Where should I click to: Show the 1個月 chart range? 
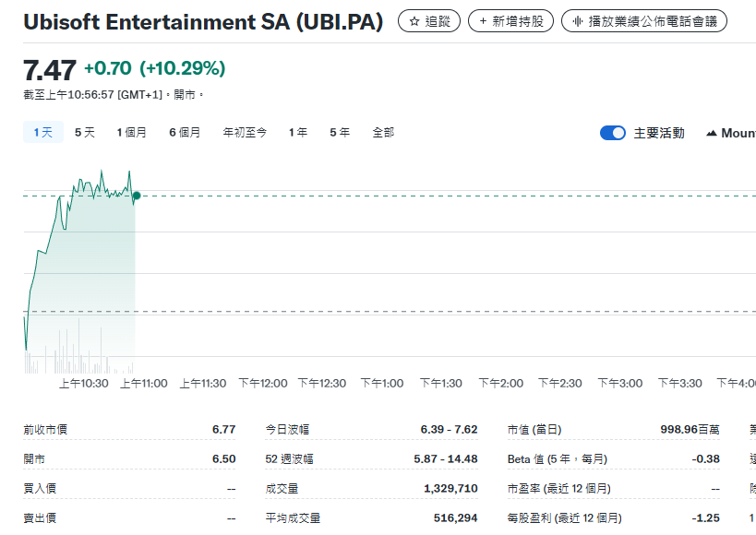tap(132, 133)
